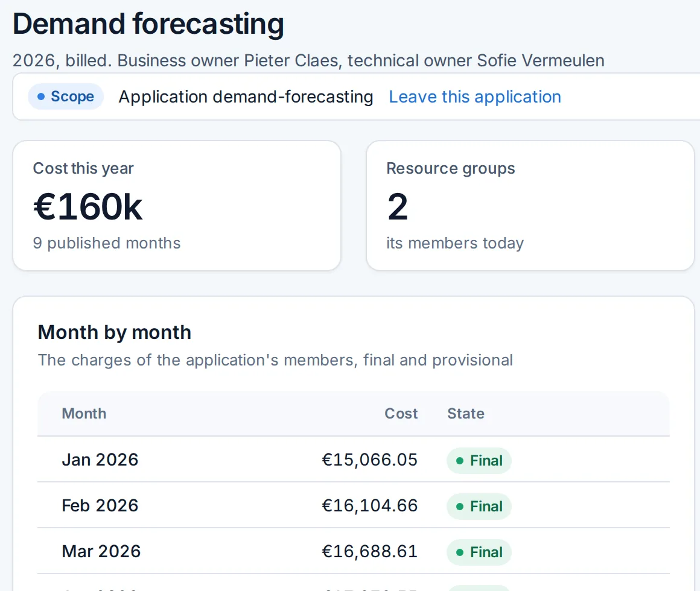Click the description about final and provisional charges
The height and width of the screenshot is (591, 700).
tap(275, 360)
